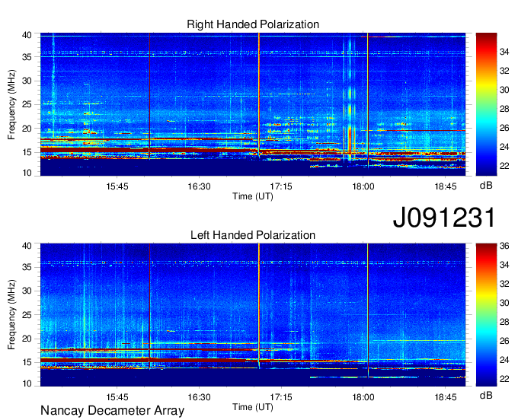This screenshot has width=518, height=420.
Task: Click the top plot's 'Time (UT)' label
Action: pos(253,196)
